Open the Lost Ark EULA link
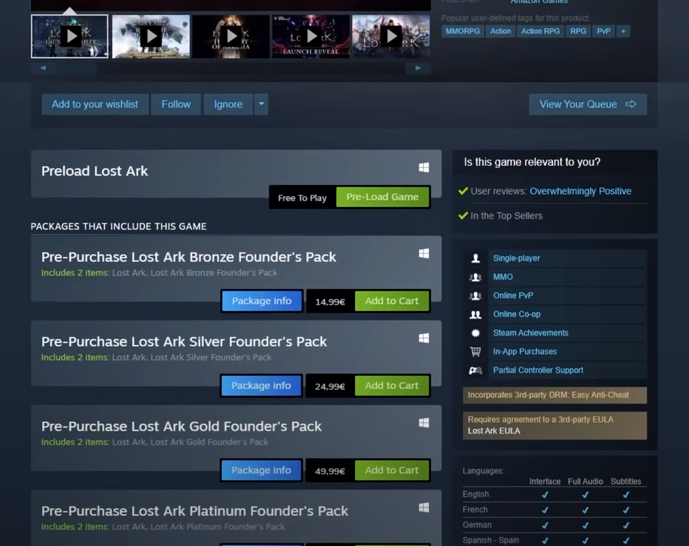 tap(493, 431)
